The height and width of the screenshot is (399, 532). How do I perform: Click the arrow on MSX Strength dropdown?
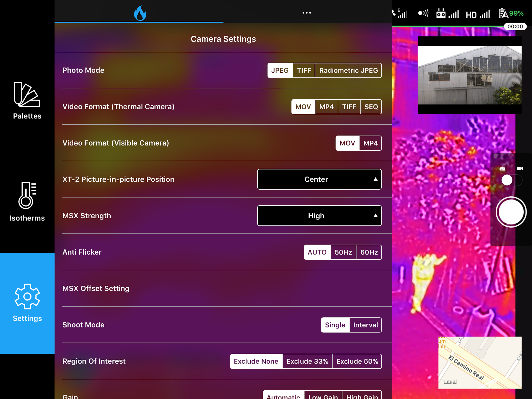[375, 216]
